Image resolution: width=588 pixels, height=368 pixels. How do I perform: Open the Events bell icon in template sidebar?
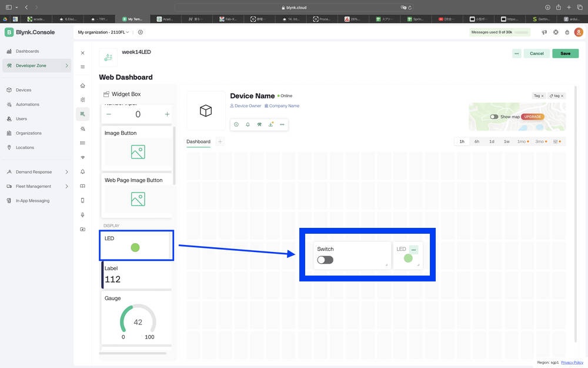[82, 171]
